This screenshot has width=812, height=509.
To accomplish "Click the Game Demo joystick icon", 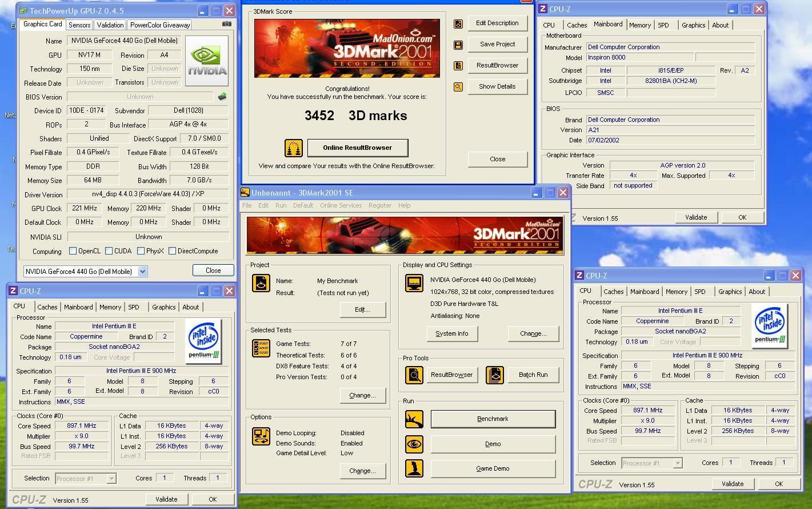I will pos(414,468).
